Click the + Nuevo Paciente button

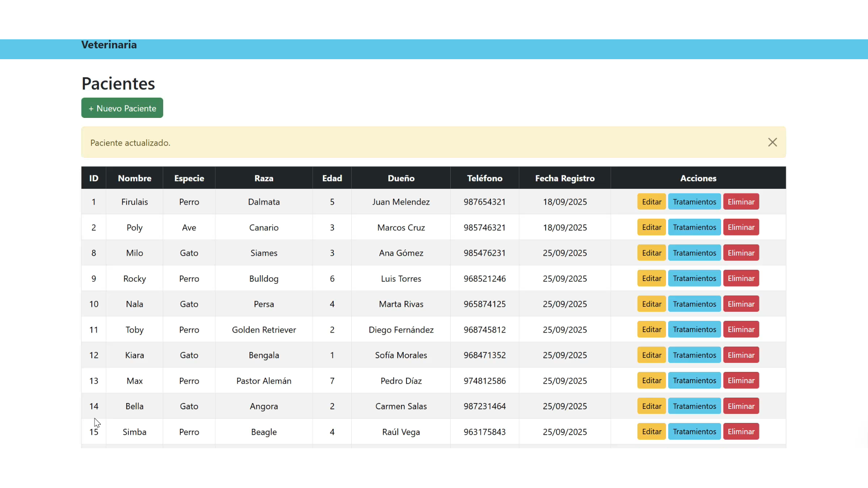[122, 108]
